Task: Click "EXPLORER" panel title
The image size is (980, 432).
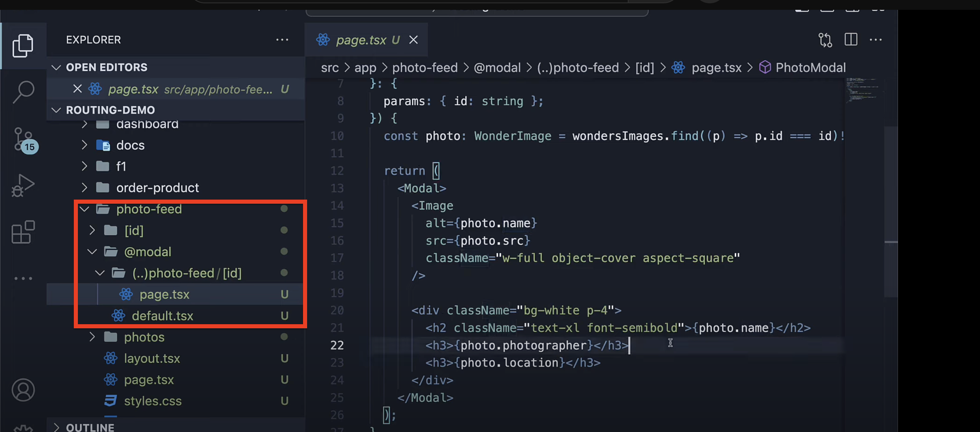Action: click(93, 40)
